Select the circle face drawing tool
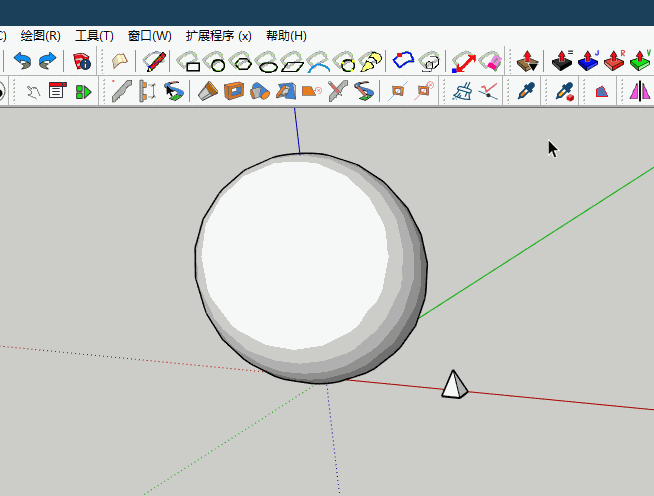This screenshot has width=654, height=496. coord(215,62)
